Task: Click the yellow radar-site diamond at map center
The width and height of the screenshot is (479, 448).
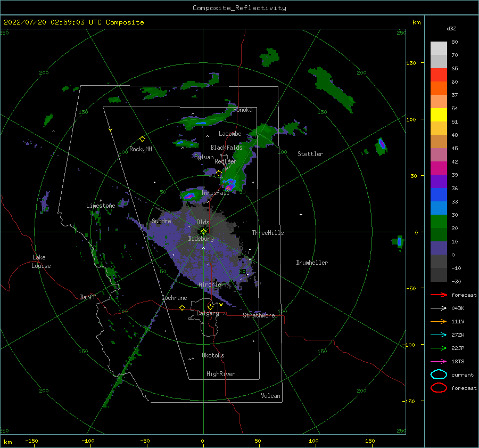Action: pos(203,232)
